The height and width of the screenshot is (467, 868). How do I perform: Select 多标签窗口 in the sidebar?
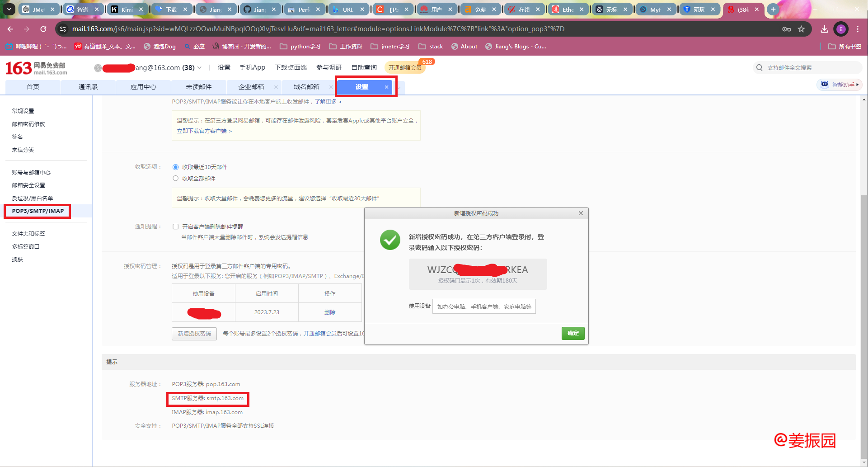[x=26, y=247]
